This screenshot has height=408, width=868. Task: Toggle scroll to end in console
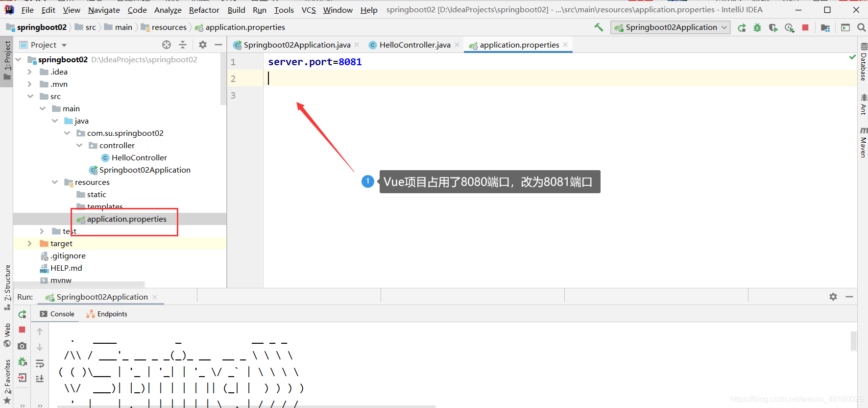coord(40,378)
